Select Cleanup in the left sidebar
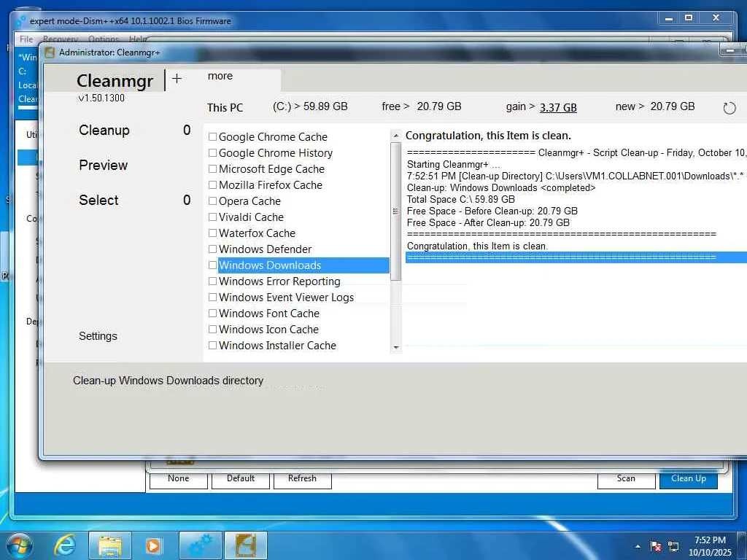The image size is (747, 560). tap(104, 130)
